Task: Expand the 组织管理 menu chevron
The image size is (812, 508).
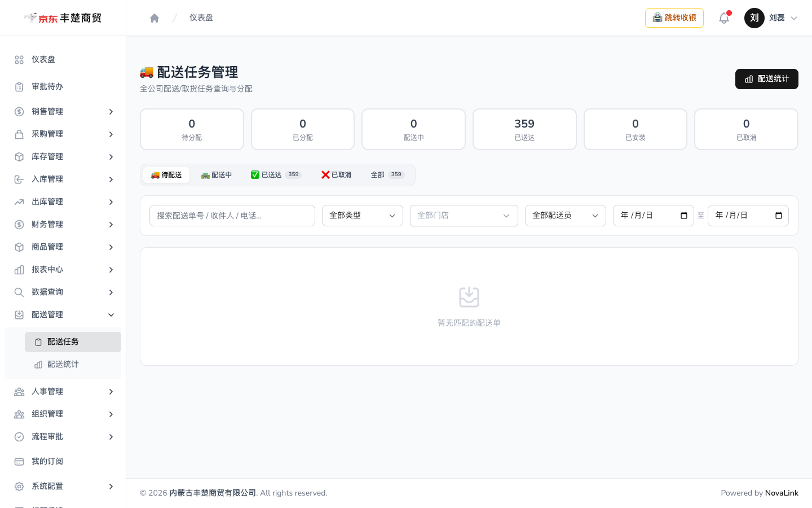Action: pyautogui.click(x=111, y=414)
